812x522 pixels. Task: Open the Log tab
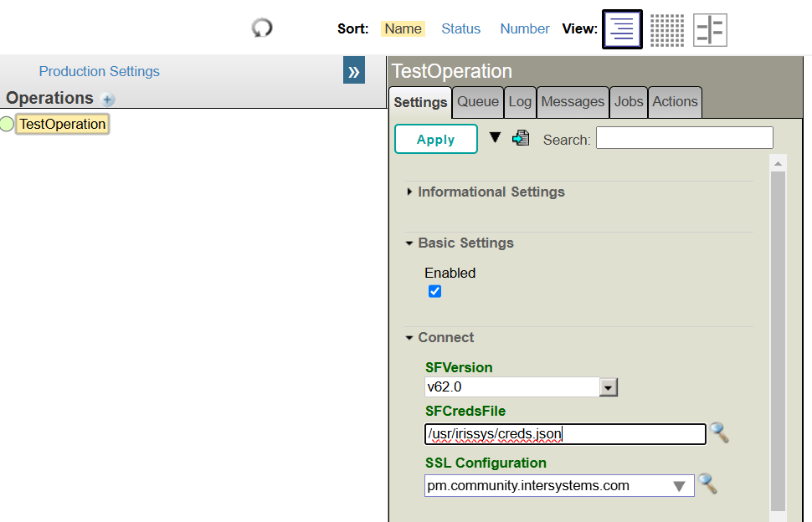tap(520, 101)
